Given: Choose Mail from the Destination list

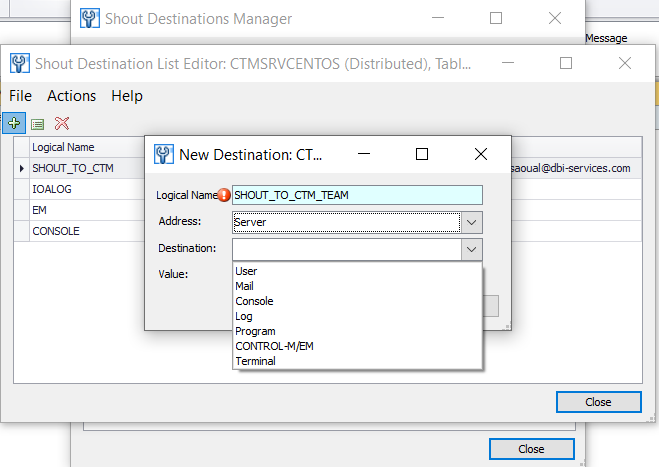Looking at the screenshot, I should click(x=357, y=286).
